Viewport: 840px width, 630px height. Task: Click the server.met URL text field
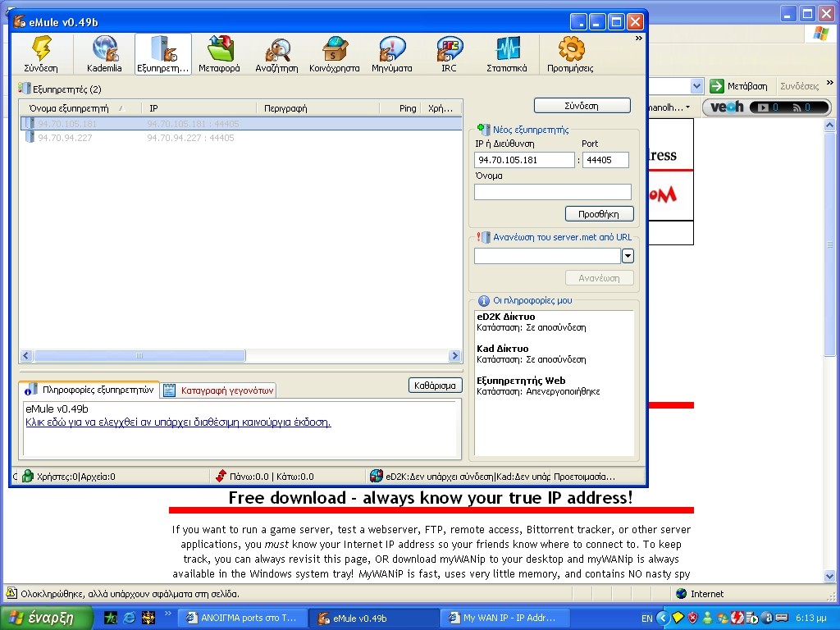point(547,256)
